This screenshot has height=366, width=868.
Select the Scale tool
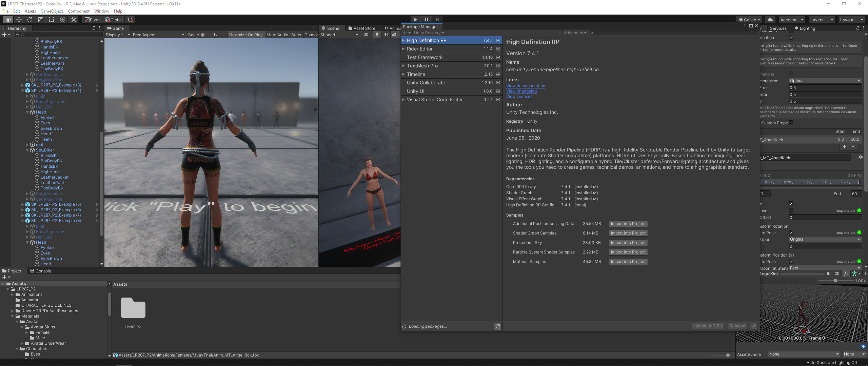point(41,20)
